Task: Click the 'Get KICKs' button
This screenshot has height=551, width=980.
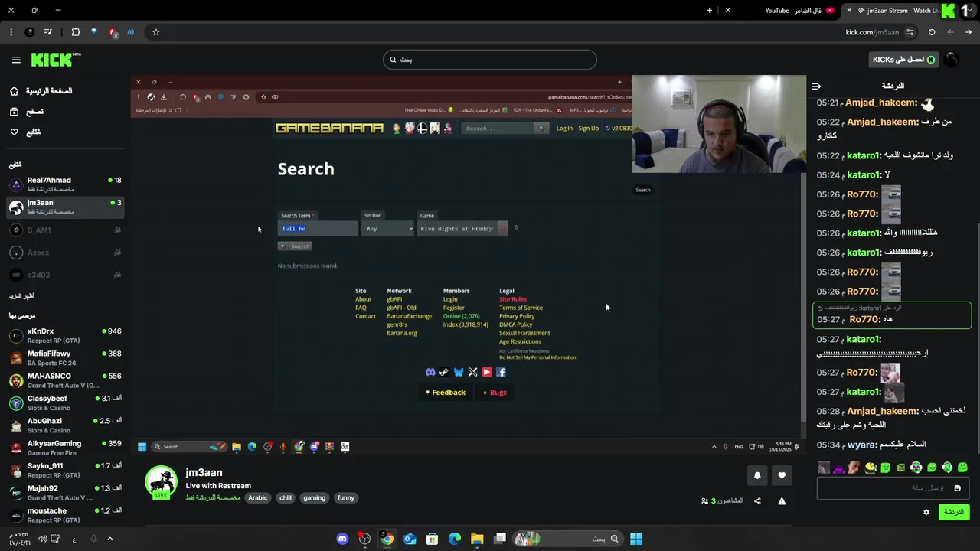Action: (904, 60)
